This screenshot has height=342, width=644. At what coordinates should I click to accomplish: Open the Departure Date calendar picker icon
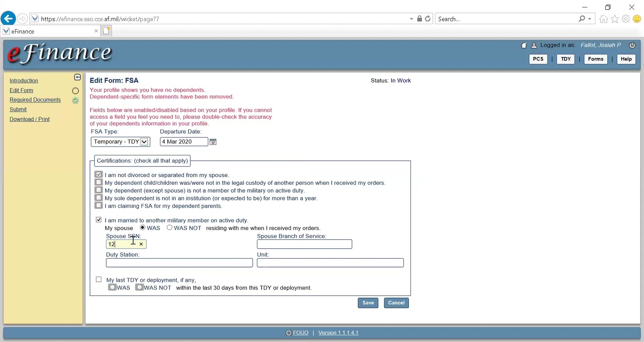tap(213, 142)
